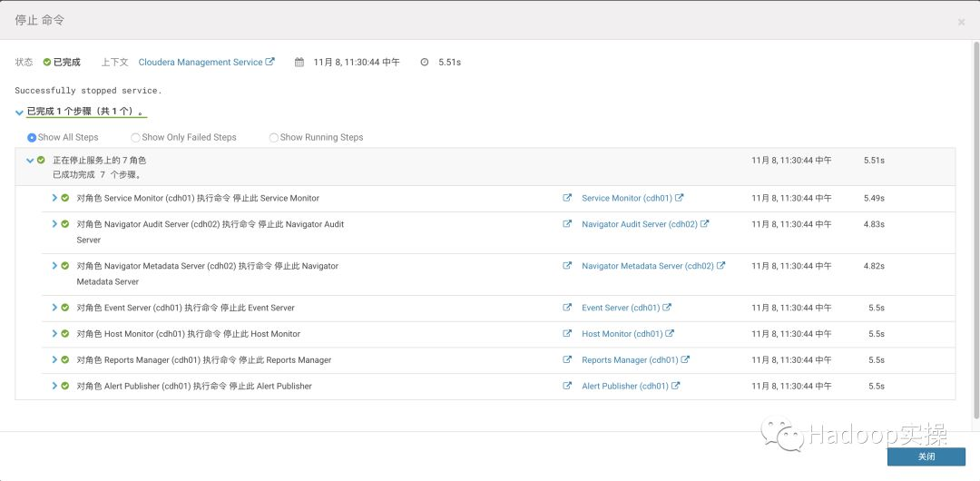Collapse the stopping 7 roles step chevron
The height and width of the screenshot is (481, 980).
(x=29, y=160)
